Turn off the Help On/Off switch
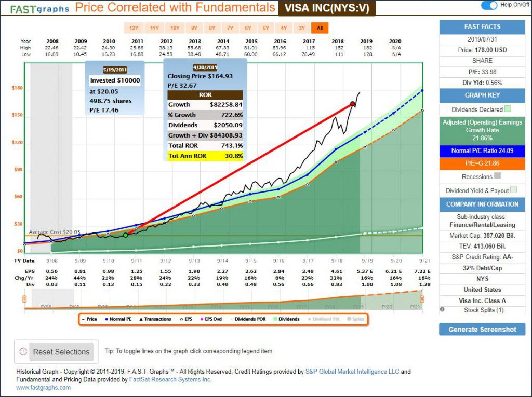 tap(489, 5)
